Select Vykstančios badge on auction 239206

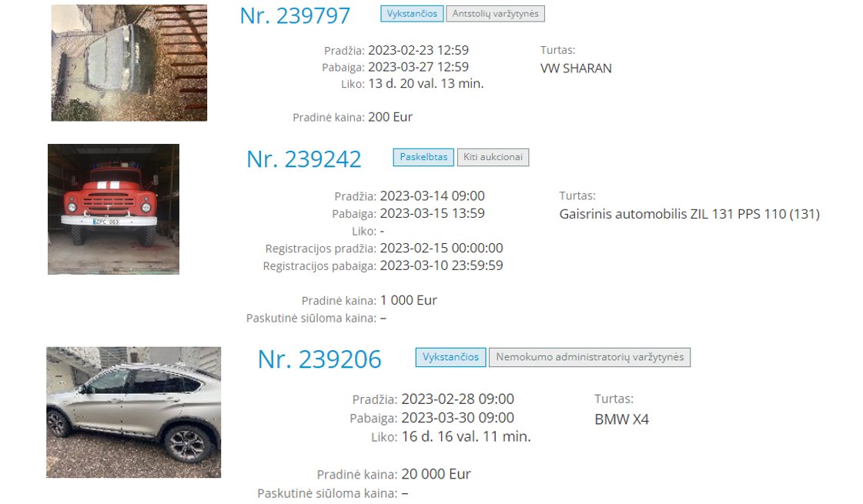click(x=450, y=357)
